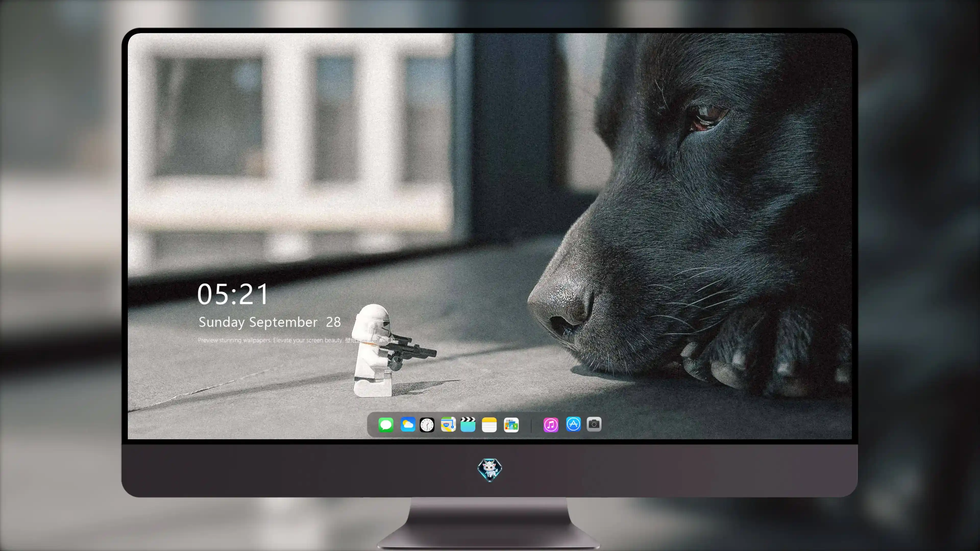Open the green Messages app in dock
980x551 pixels.
(386, 424)
